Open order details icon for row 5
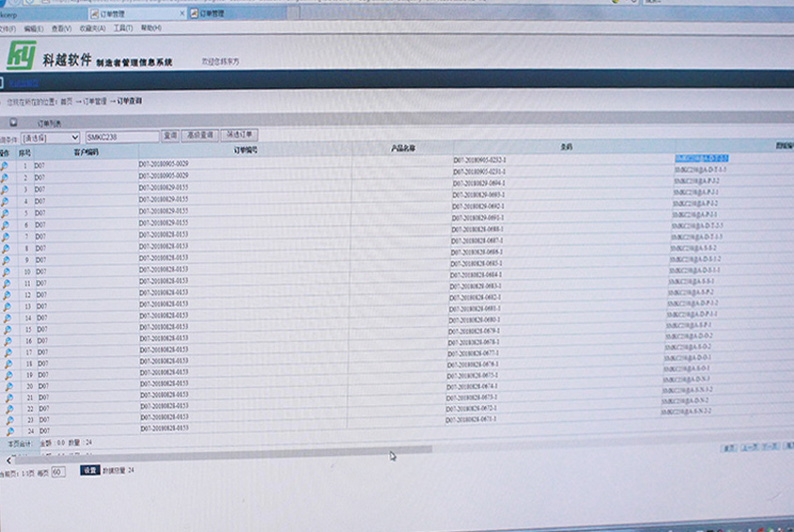The height and width of the screenshot is (532, 794). pos(5,212)
